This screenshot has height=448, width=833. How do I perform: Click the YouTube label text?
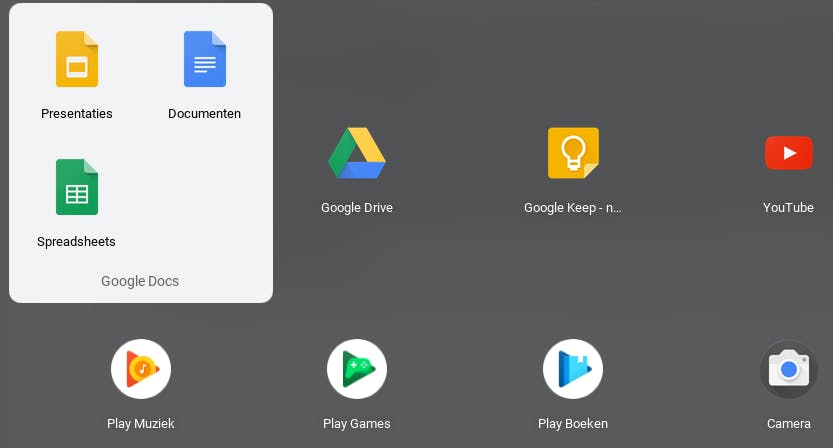[x=788, y=208]
